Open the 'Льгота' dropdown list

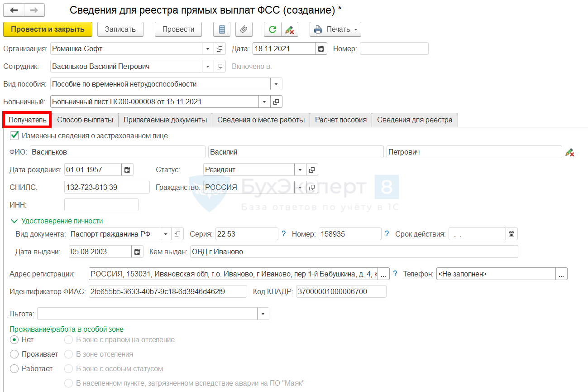coord(263,314)
